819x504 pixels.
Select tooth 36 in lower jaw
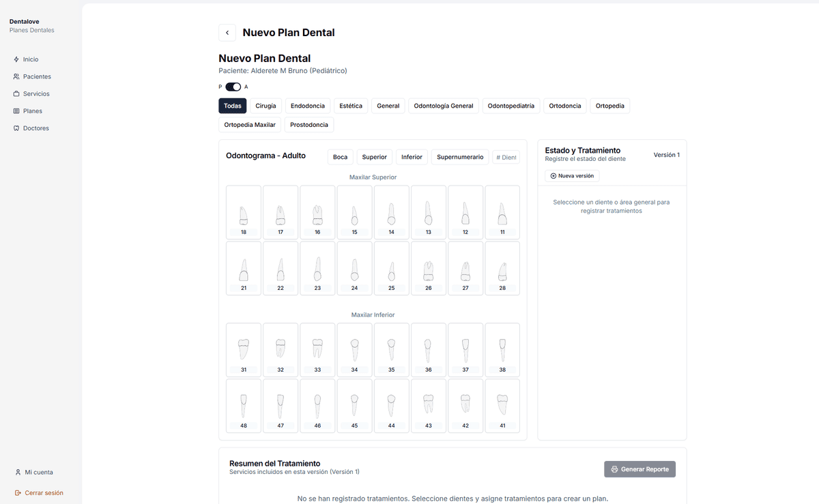[x=429, y=350]
